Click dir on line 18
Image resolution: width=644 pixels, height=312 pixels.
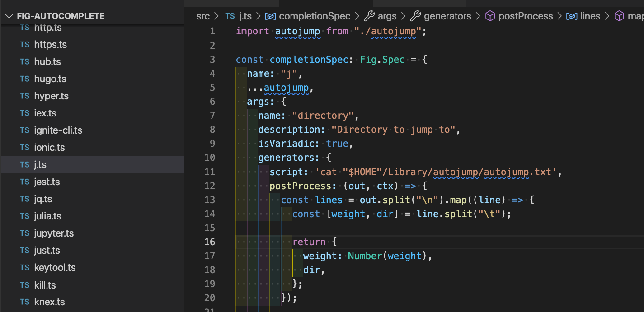pos(311,270)
